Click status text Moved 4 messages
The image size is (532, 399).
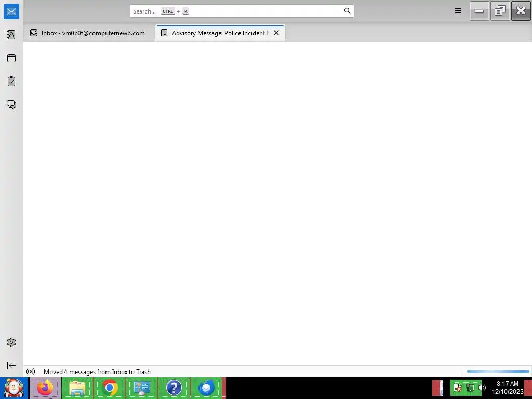click(x=97, y=372)
